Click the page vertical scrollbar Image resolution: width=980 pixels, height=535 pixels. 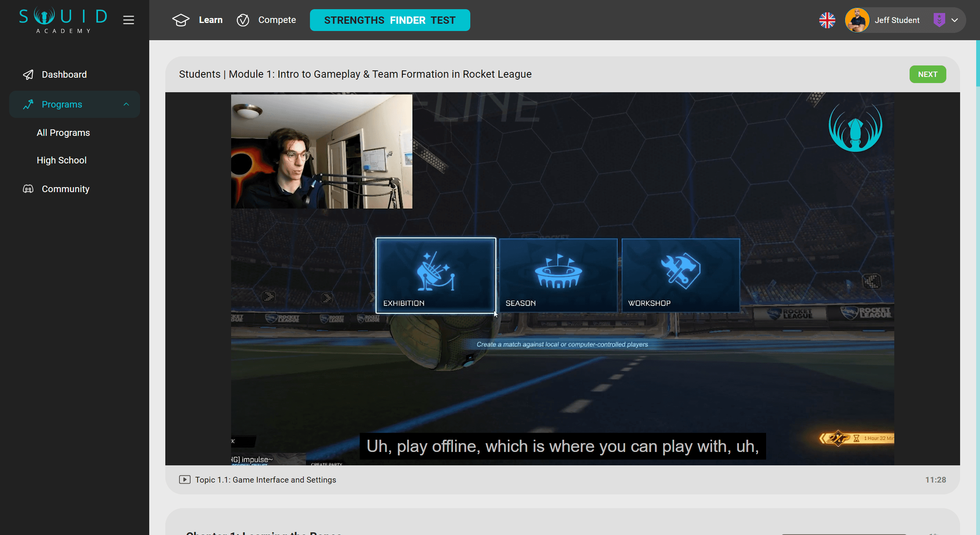[x=978, y=63]
